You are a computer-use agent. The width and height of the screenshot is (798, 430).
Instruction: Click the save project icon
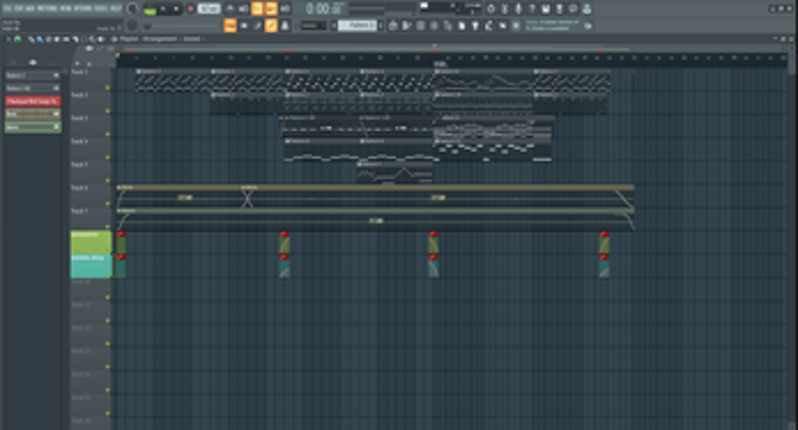point(546,9)
